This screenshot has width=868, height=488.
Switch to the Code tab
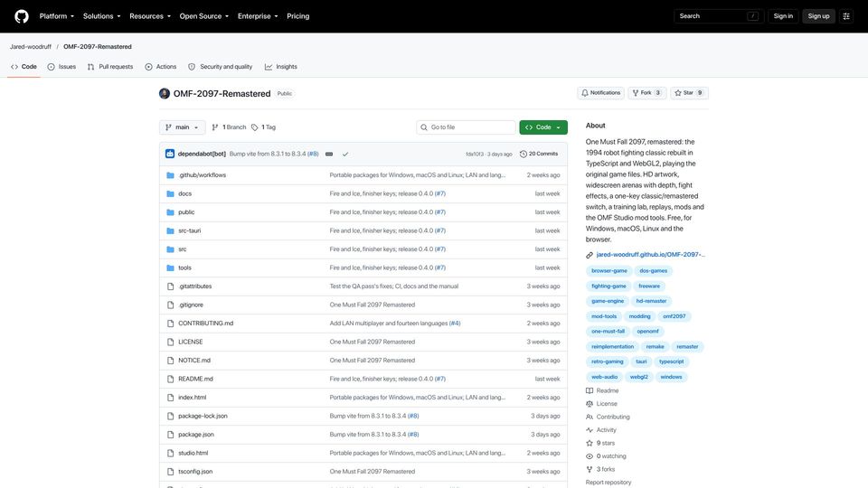coord(24,66)
